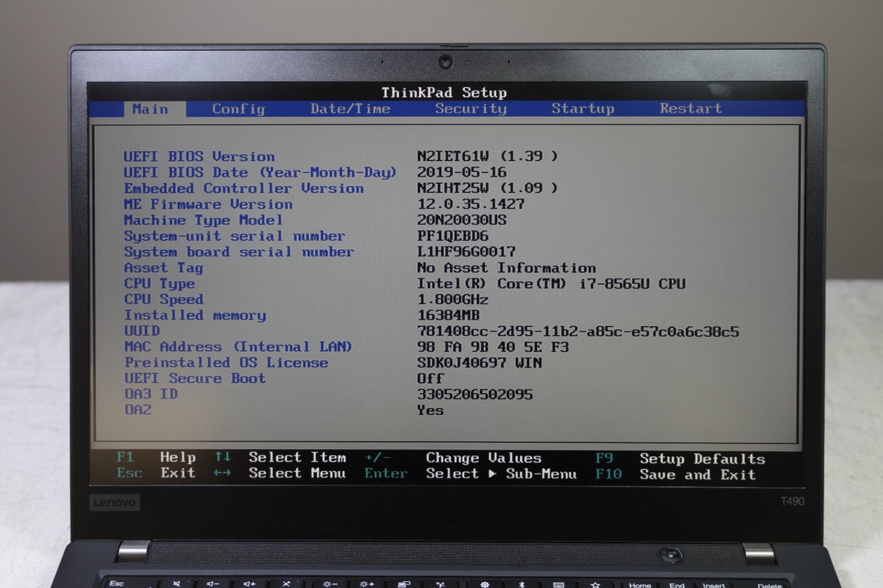Click ME Firmware Version label
This screenshot has height=588, width=883.
pyautogui.click(x=208, y=205)
